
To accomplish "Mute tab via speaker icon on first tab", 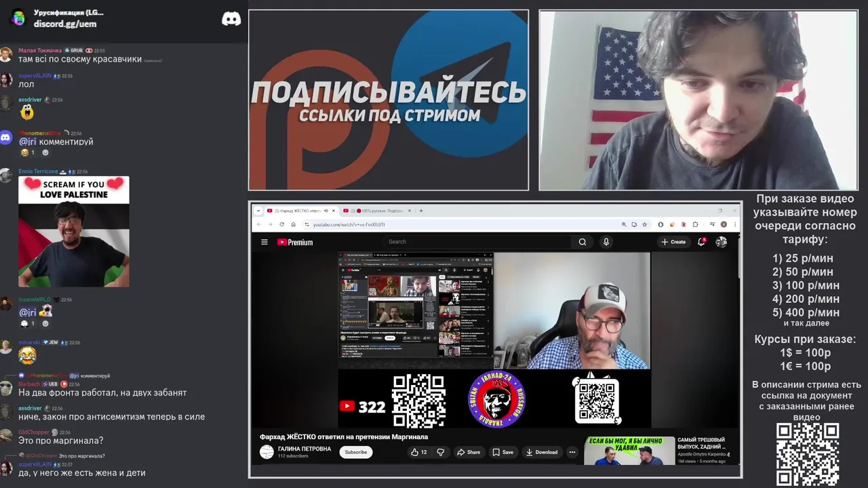I will click(326, 211).
